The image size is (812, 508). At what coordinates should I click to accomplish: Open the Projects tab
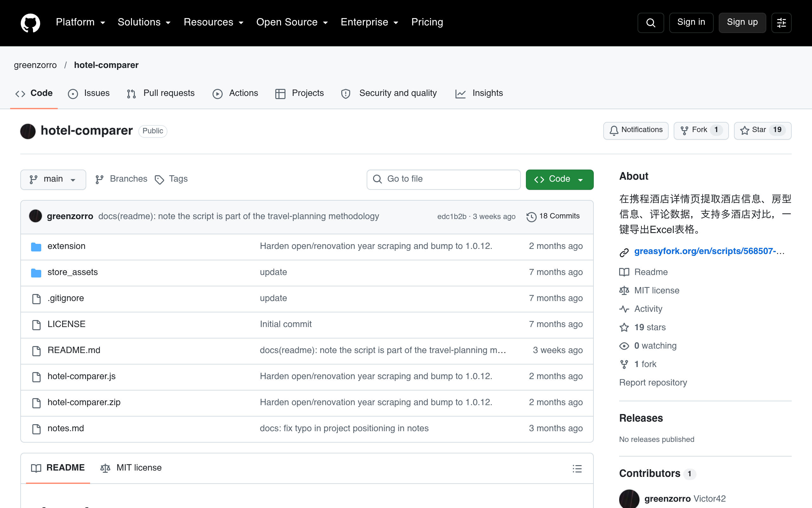(x=300, y=93)
